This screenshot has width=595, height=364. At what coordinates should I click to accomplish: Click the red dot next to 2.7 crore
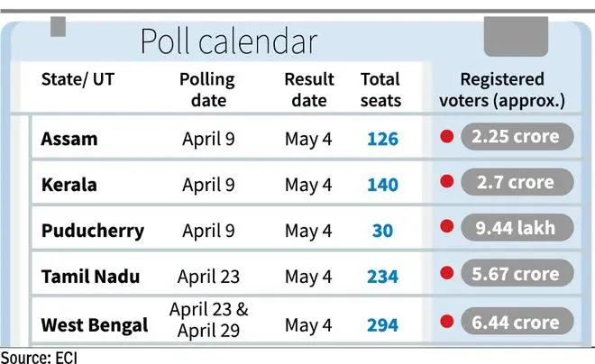pos(444,184)
